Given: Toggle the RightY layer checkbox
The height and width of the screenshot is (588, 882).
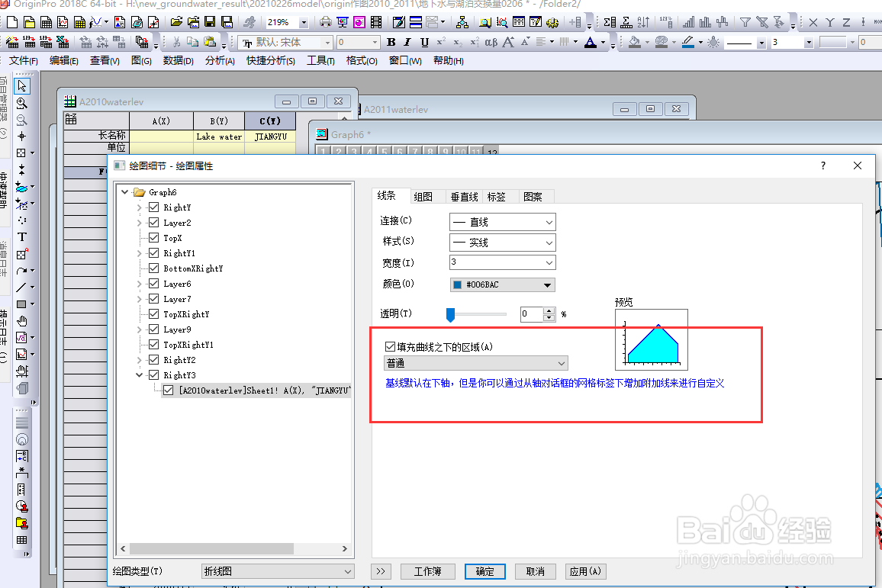Looking at the screenshot, I should coord(153,207).
